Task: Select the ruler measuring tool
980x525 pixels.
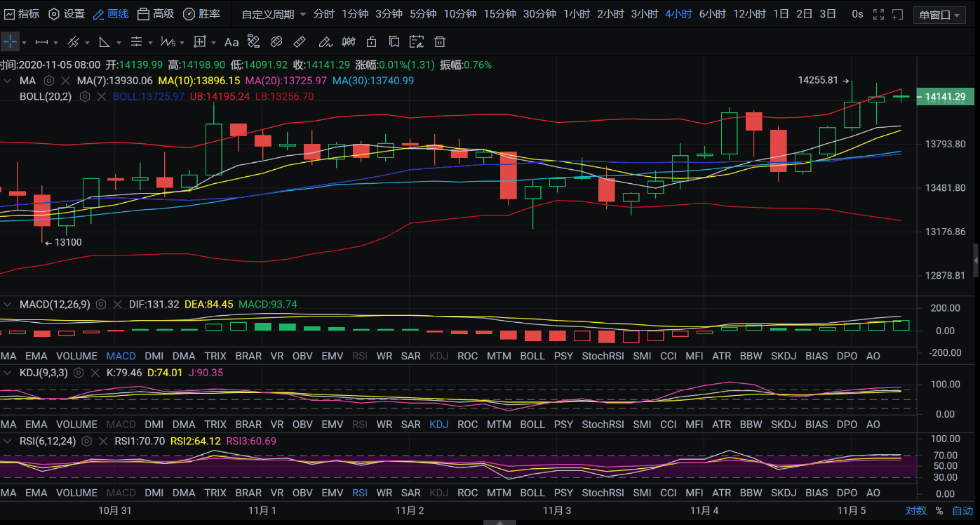Action: (299, 42)
